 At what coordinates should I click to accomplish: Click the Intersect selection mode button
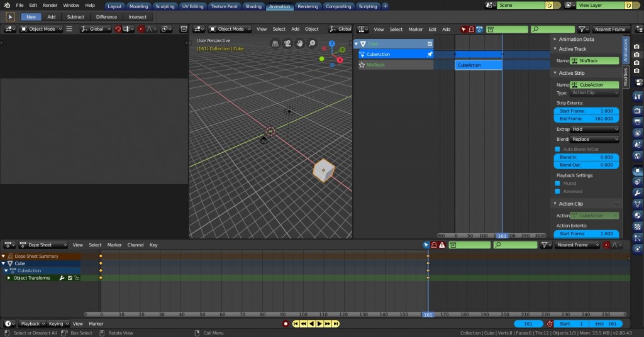point(136,17)
